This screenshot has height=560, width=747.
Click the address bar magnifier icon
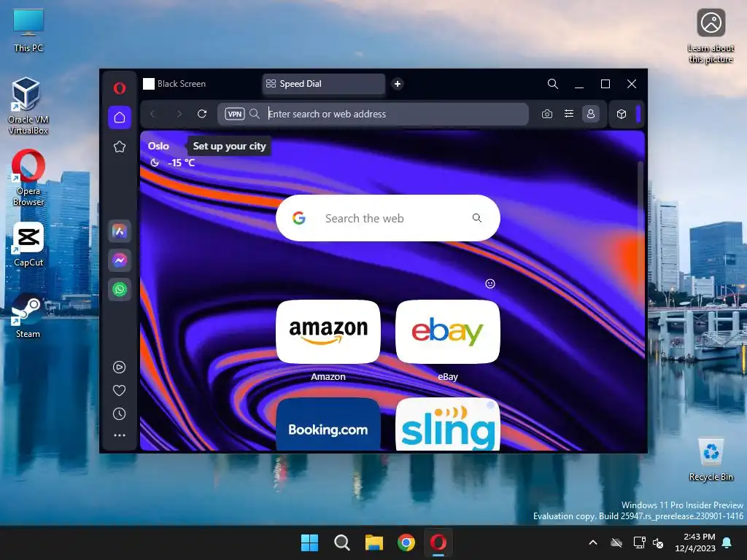[255, 114]
